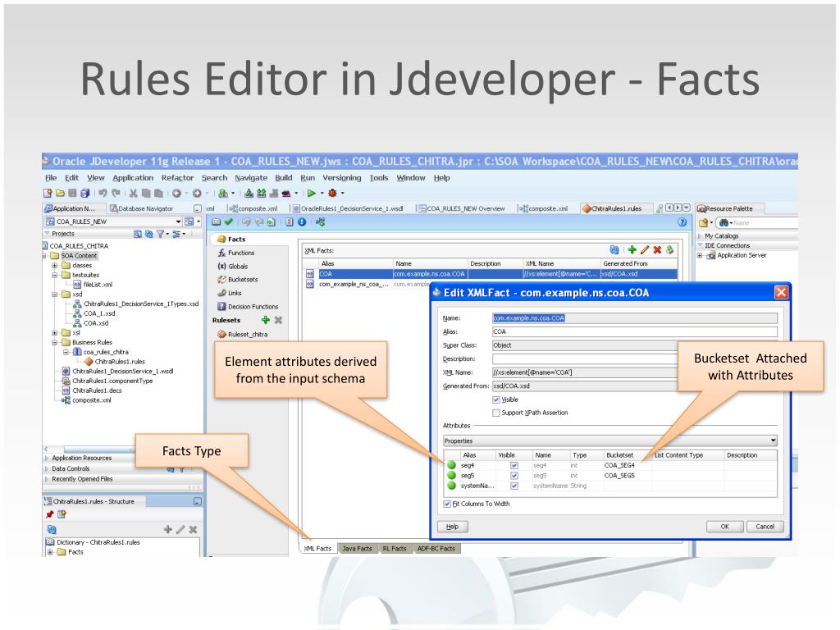
Task: Expand the classes folder
Action: pos(54,265)
